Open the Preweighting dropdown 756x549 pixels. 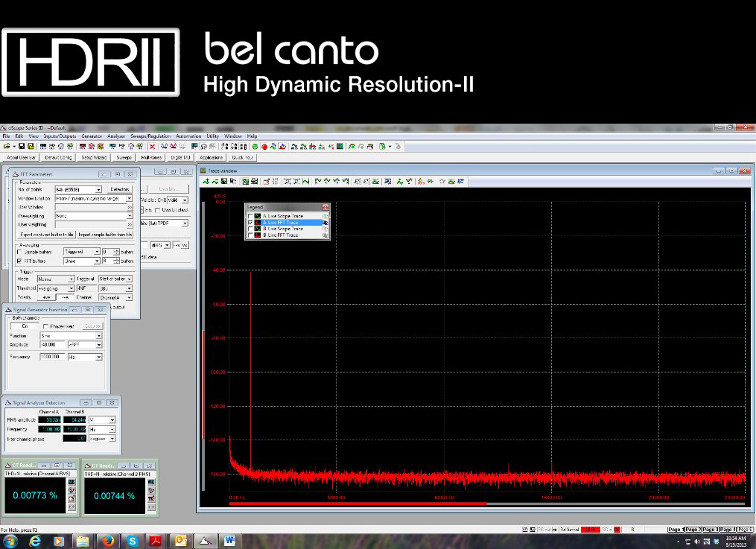click(x=129, y=216)
